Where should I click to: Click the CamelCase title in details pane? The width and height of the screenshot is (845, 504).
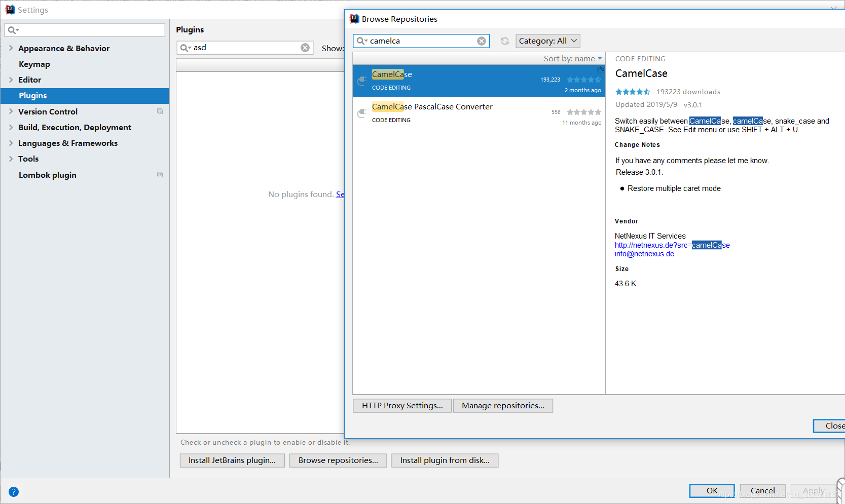[641, 73]
